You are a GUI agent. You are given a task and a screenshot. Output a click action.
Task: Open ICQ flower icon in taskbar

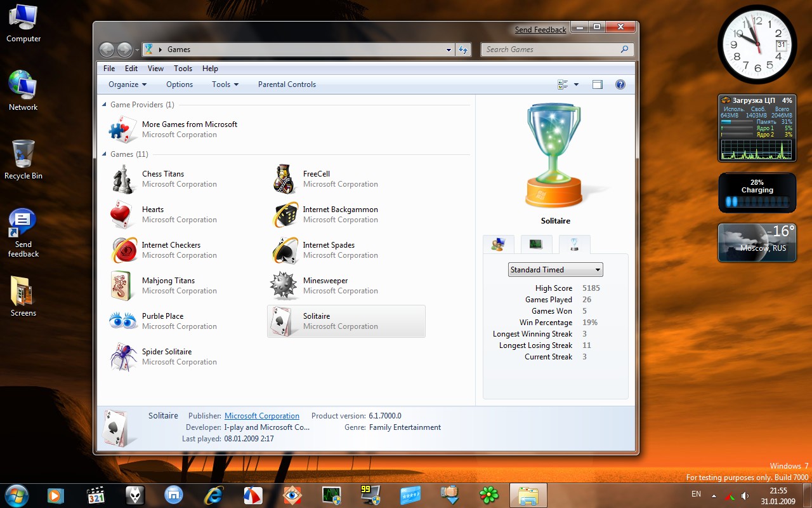pos(489,495)
